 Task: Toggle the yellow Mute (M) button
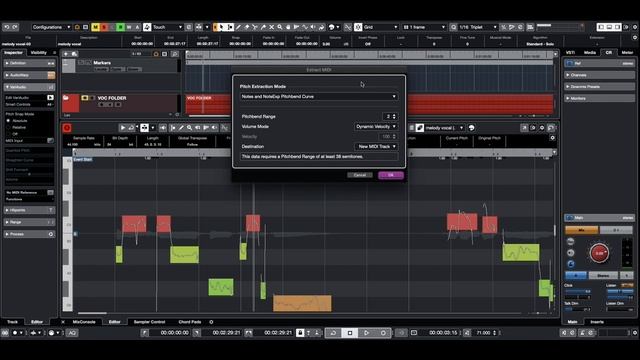[95, 27]
